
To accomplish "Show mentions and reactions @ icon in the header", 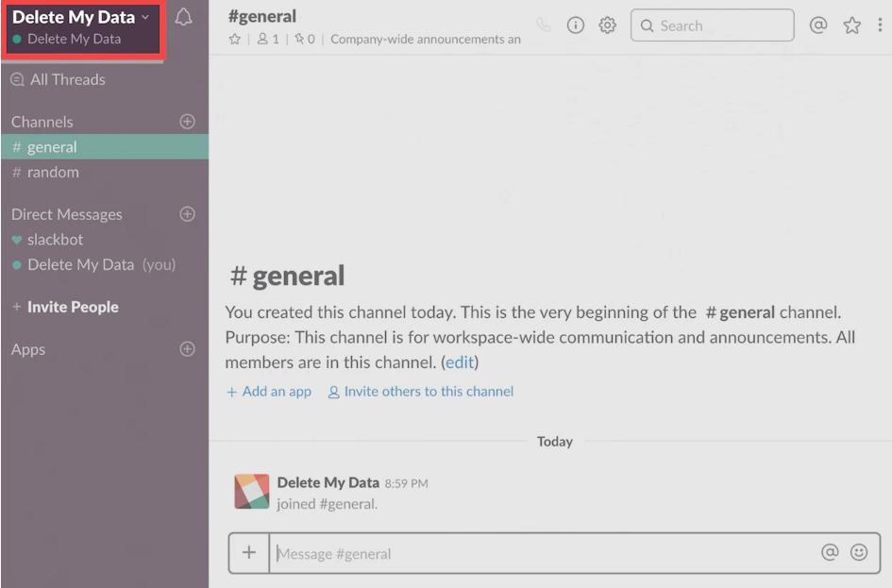I will point(818,25).
